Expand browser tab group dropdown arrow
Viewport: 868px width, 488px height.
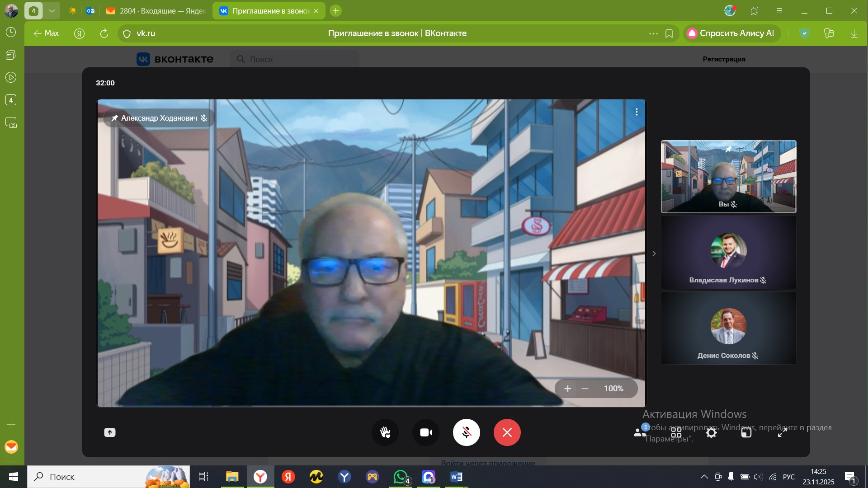(x=52, y=11)
